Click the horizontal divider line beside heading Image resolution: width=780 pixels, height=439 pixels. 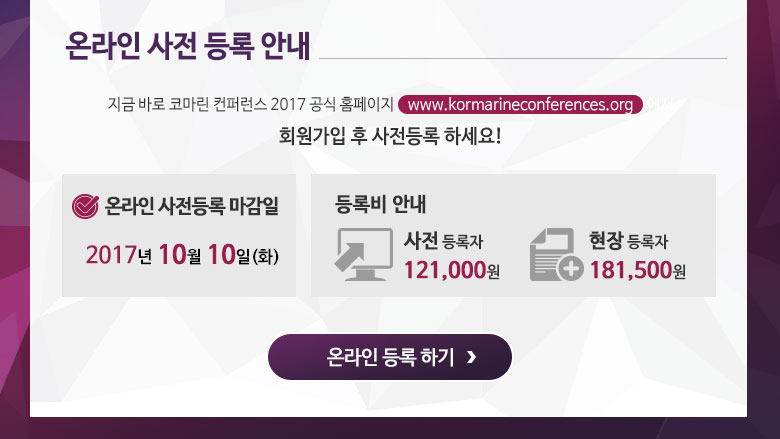click(x=523, y=59)
